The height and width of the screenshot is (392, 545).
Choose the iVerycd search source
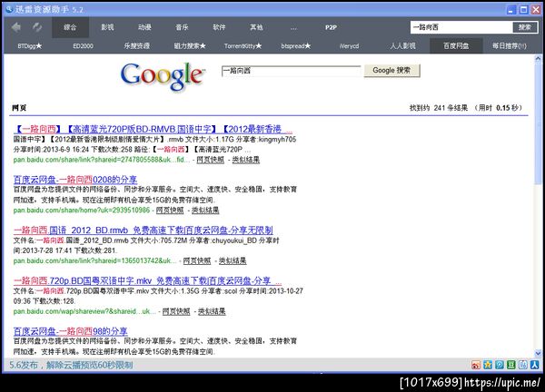click(350, 46)
